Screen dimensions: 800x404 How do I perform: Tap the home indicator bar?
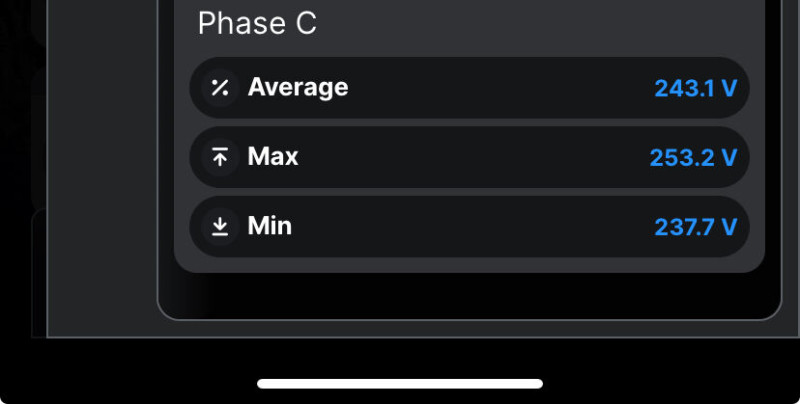coord(400,384)
